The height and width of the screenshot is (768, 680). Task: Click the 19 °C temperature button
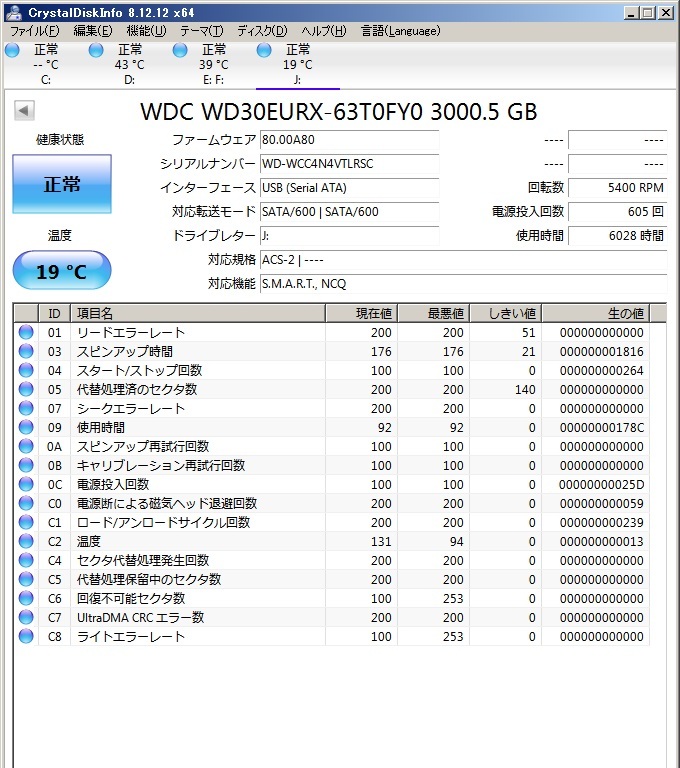click(62, 270)
